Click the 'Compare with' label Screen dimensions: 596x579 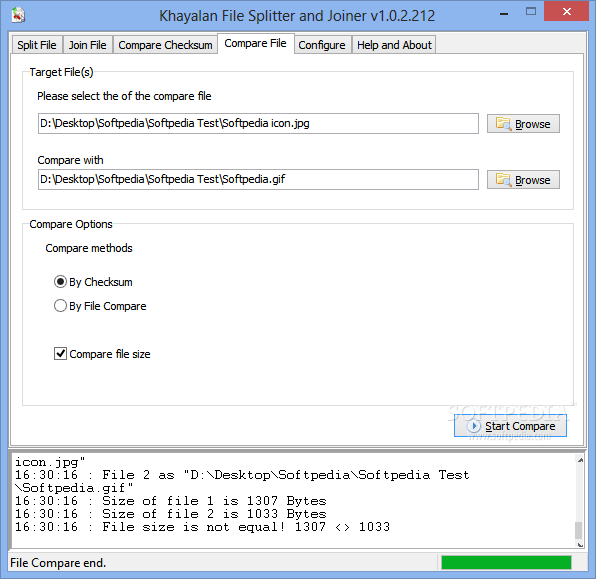point(70,160)
